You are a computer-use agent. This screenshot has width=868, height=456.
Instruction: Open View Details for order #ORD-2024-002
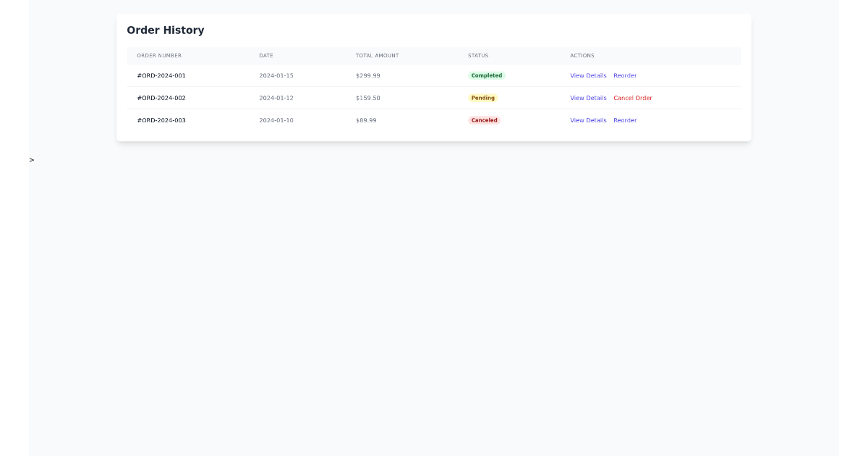pos(588,98)
